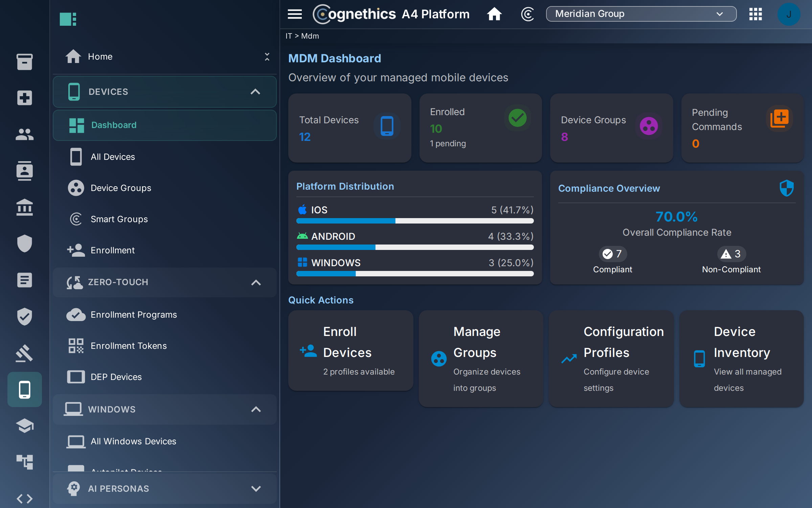Click the 3 Non-Compliant chip
The image size is (812, 508).
tap(731, 254)
